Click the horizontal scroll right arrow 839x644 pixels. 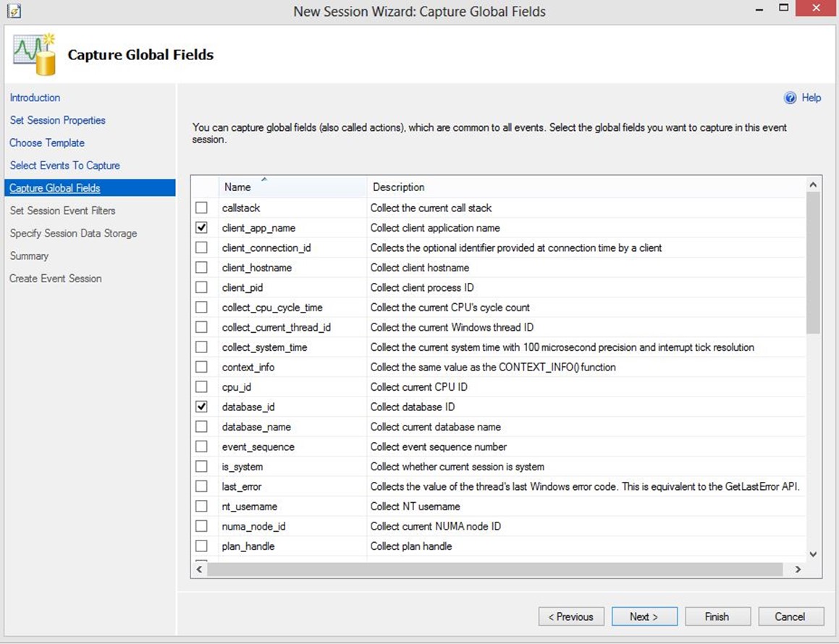click(x=798, y=569)
